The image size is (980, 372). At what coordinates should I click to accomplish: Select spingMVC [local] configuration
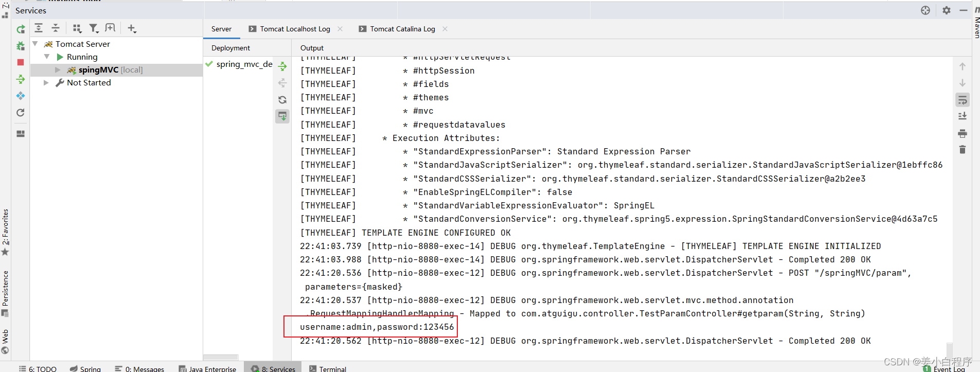pos(111,70)
